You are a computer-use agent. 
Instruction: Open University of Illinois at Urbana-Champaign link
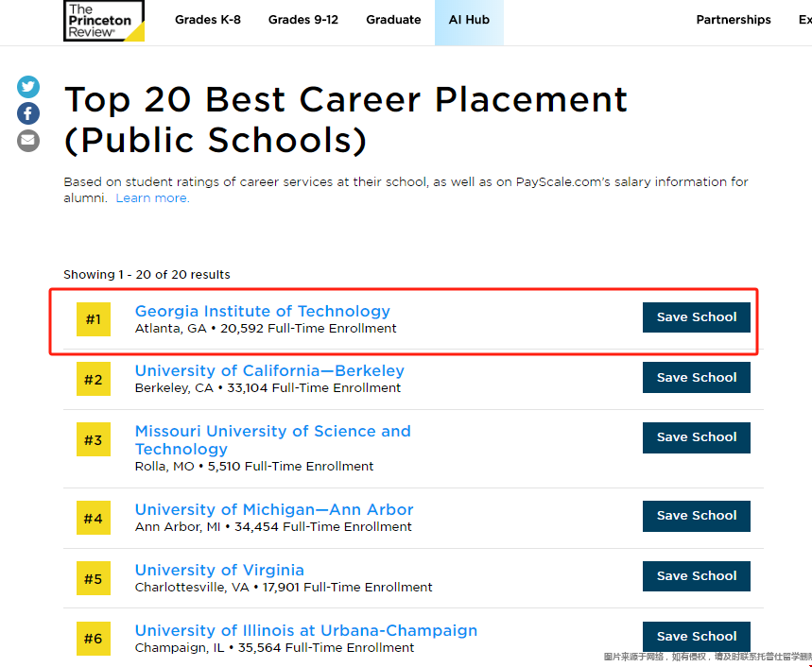[305, 630]
